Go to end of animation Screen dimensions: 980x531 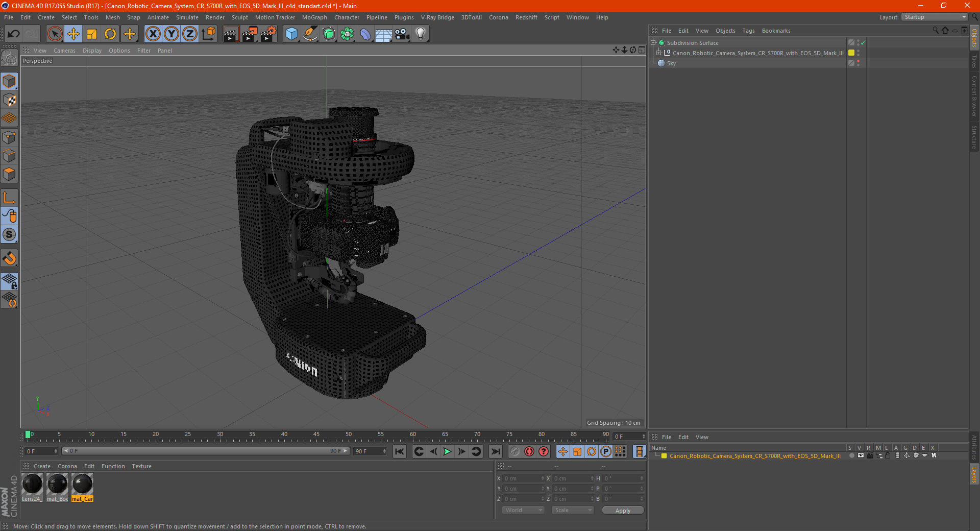click(x=495, y=451)
